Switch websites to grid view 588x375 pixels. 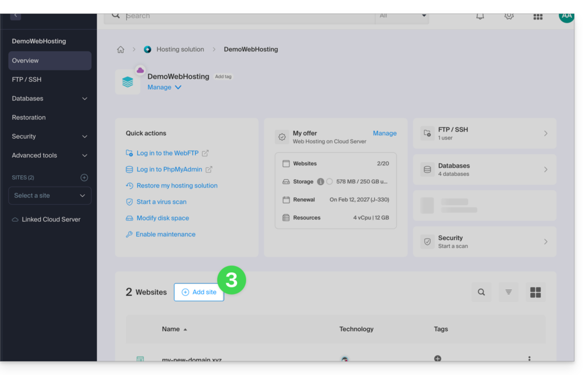click(536, 292)
